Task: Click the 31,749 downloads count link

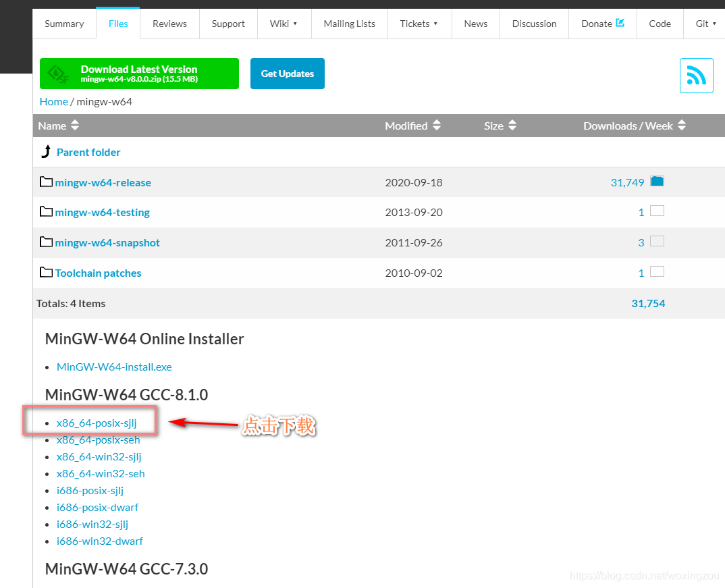Action: click(627, 182)
